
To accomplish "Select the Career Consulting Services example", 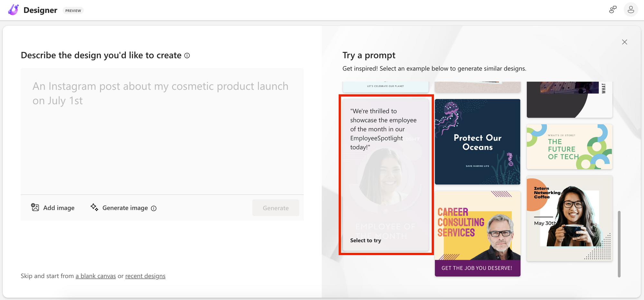I will tap(478, 233).
